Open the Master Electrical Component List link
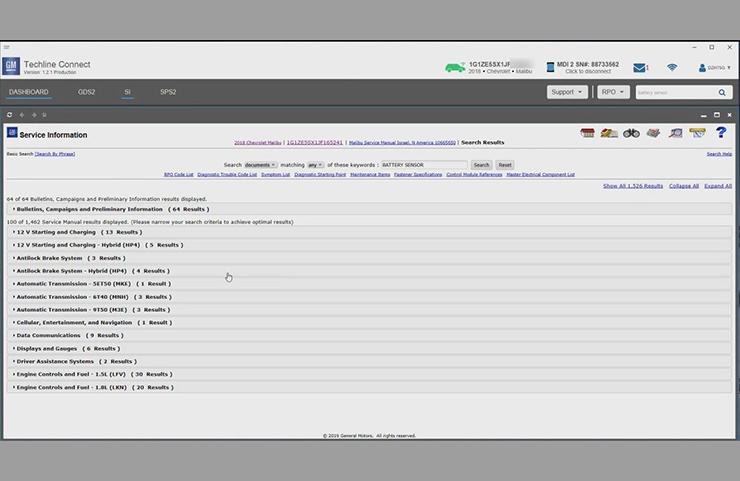This screenshot has width=740, height=481. pyautogui.click(x=540, y=175)
